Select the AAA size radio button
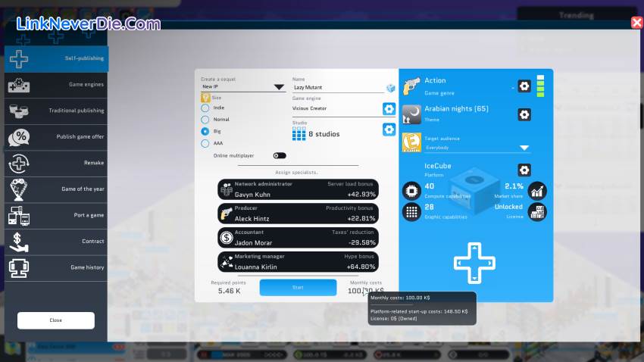Screen dimensions: 644x362 [205, 143]
